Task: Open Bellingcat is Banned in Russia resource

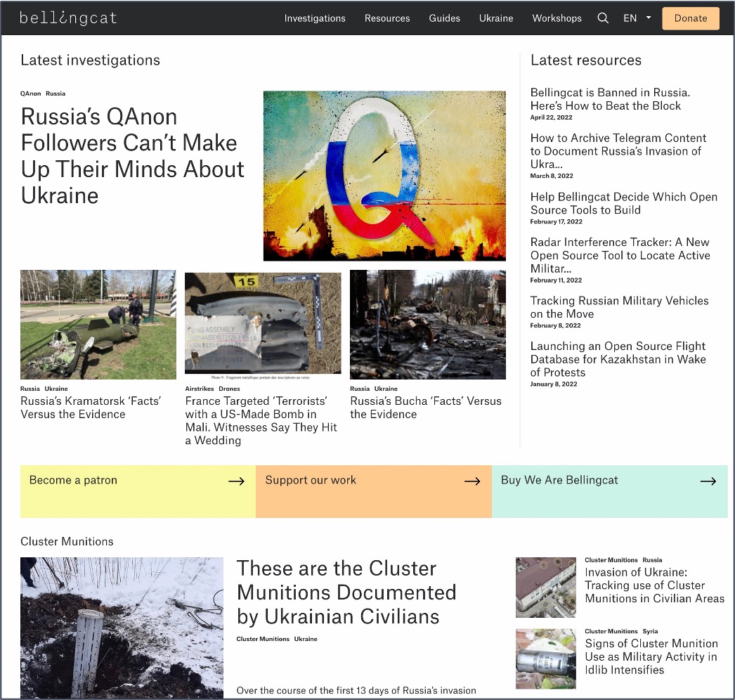Action: (x=610, y=99)
